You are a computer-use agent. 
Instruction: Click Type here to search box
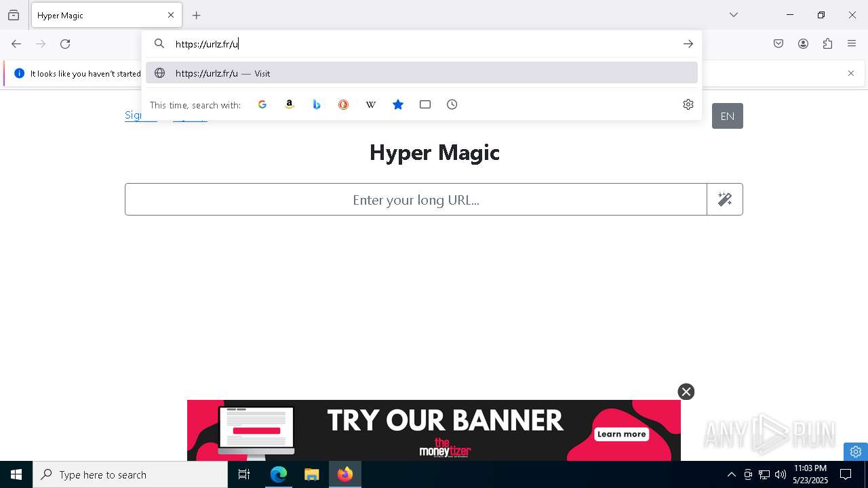pos(130,474)
